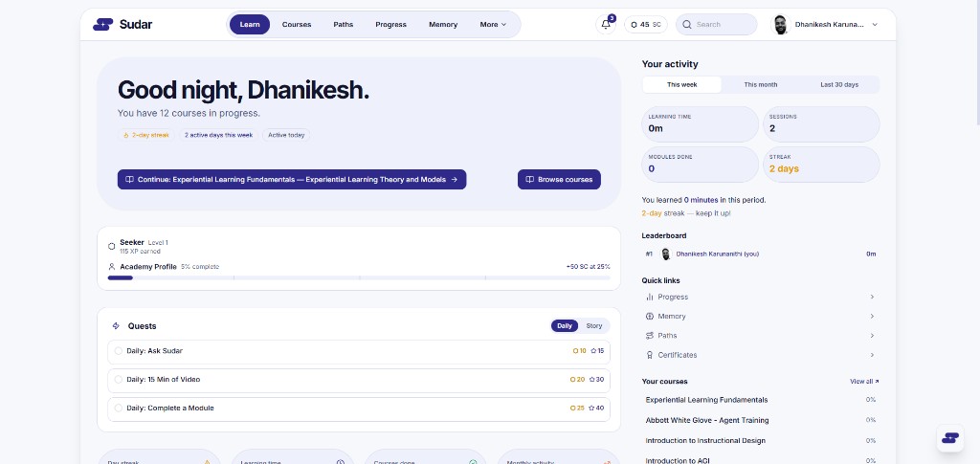The image size is (980, 464).
Task: Select Last 30 days activity tab
Action: 839,84
